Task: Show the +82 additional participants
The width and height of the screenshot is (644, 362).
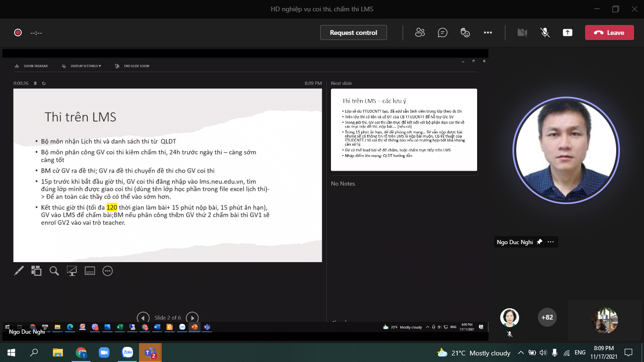Action: tap(547, 317)
